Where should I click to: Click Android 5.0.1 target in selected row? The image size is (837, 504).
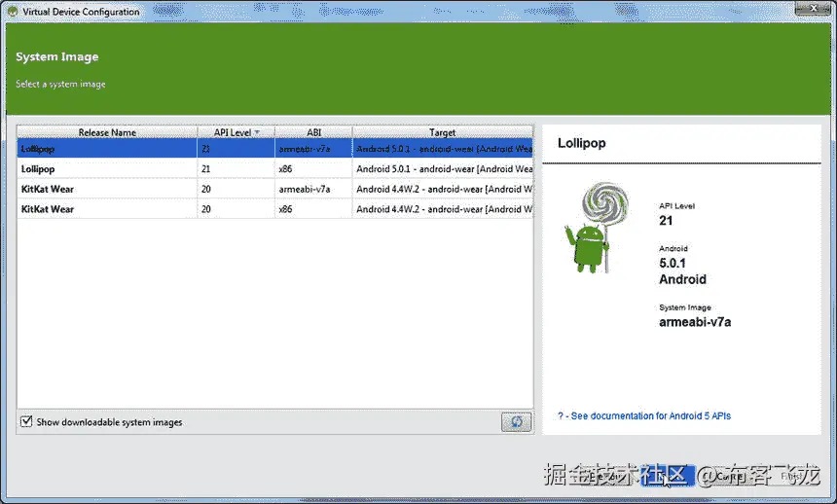point(443,149)
